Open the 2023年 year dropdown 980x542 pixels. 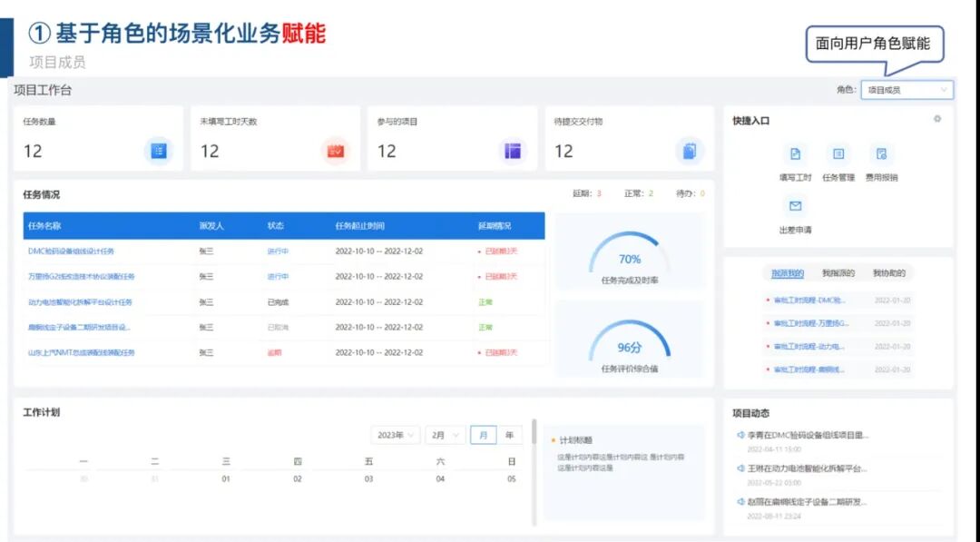[x=394, y=435]
